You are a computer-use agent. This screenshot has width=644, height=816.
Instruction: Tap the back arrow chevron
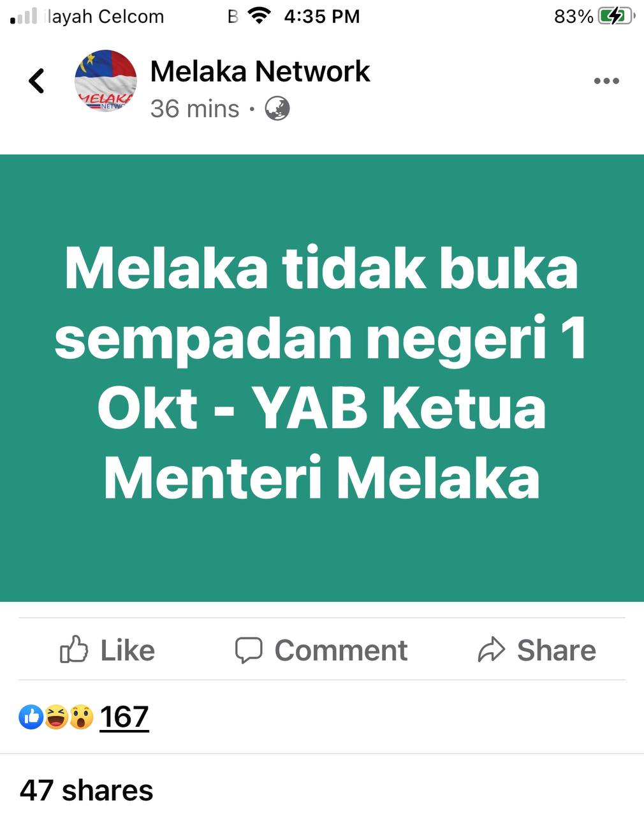37,81
